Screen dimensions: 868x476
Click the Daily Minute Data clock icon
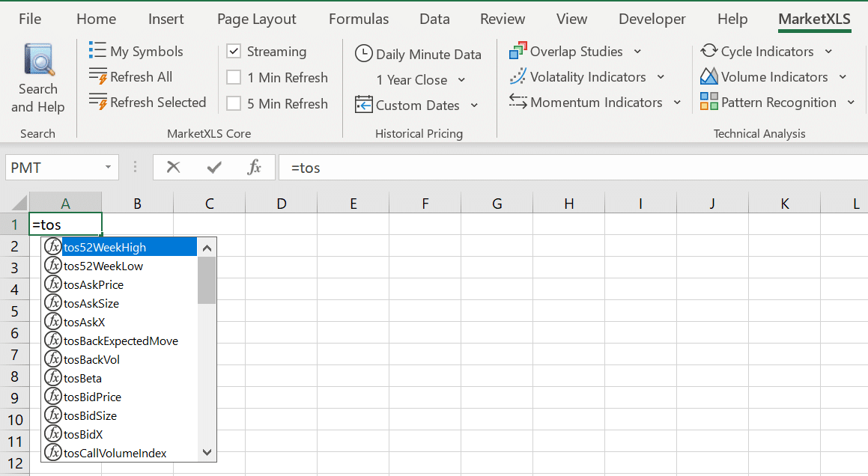click(364, 54)
